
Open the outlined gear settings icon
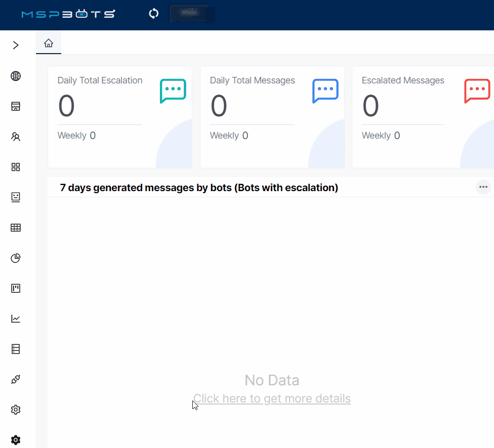pyautogui.click(x=16, y=410)
